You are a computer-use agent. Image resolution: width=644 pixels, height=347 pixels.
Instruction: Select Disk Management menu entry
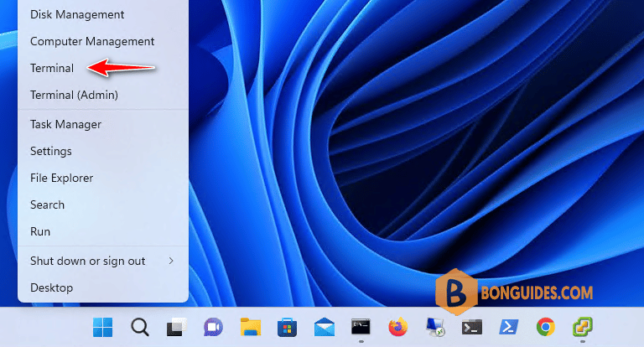coord(77,14)
